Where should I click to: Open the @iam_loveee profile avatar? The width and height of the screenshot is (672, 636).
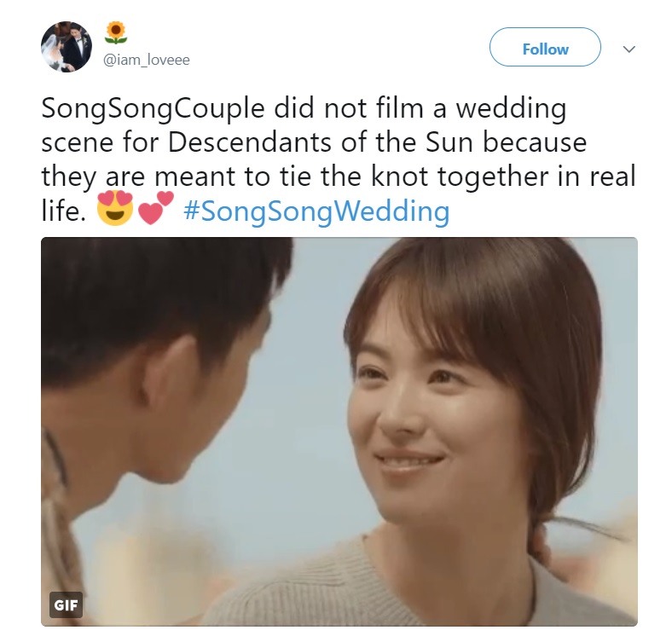(x=67, y=47)
